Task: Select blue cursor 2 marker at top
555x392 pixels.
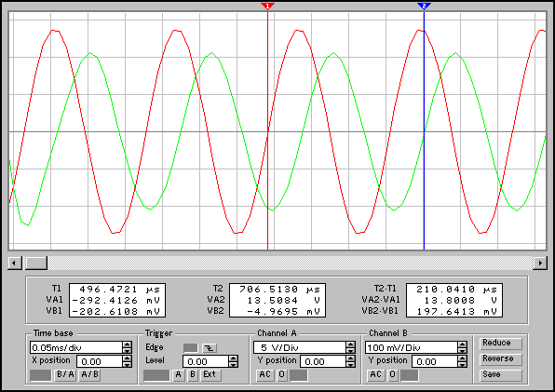Action: click(x=424, y=6)
